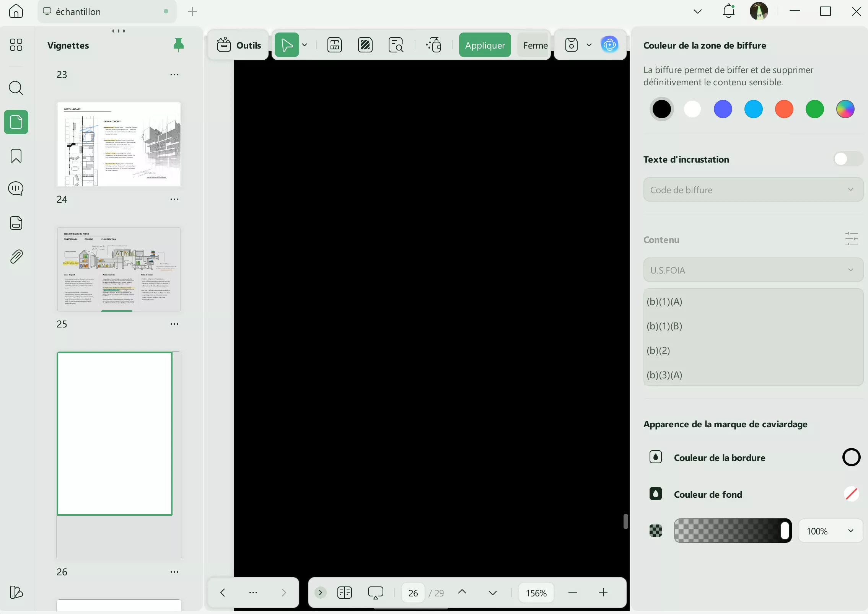Viewport: 868px width, 614px height.
Task: Click the Fermer button
Action: [534, 45]
